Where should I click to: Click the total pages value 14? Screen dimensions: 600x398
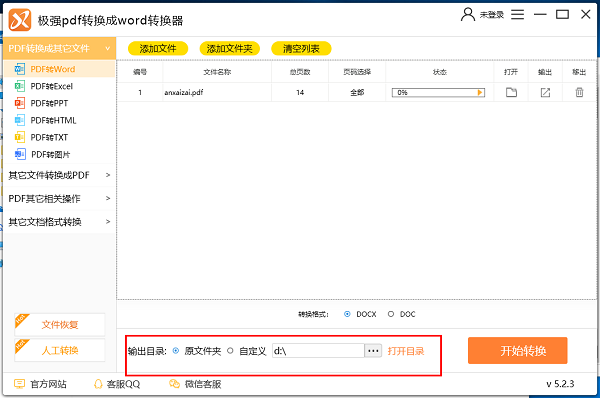300,92
